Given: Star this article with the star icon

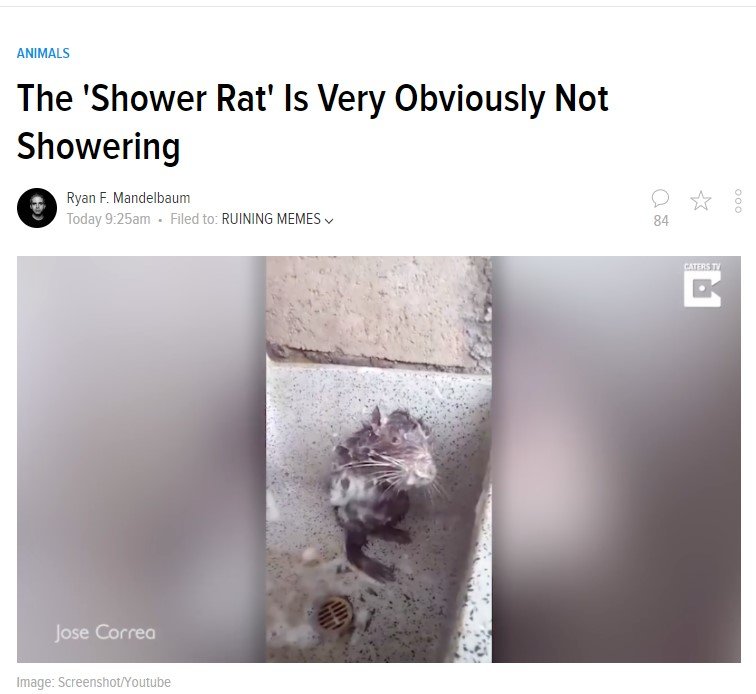Looking at the screenshot, I should click(x=700, y=200).
